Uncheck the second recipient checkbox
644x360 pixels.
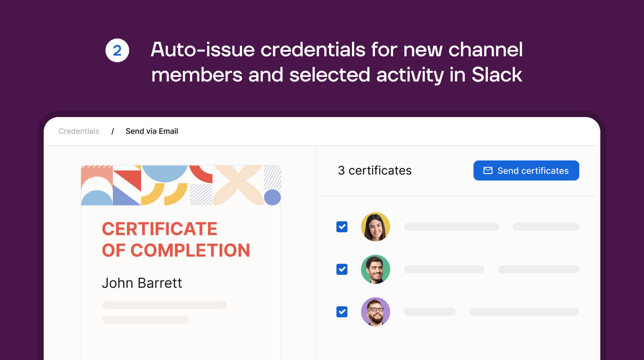point(342,269)
